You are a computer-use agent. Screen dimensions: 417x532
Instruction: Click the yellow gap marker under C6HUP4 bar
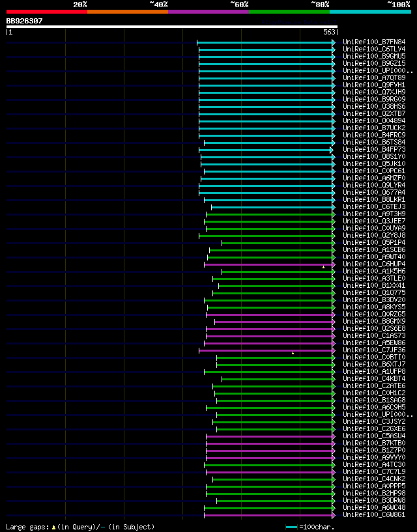coord(323,268)
